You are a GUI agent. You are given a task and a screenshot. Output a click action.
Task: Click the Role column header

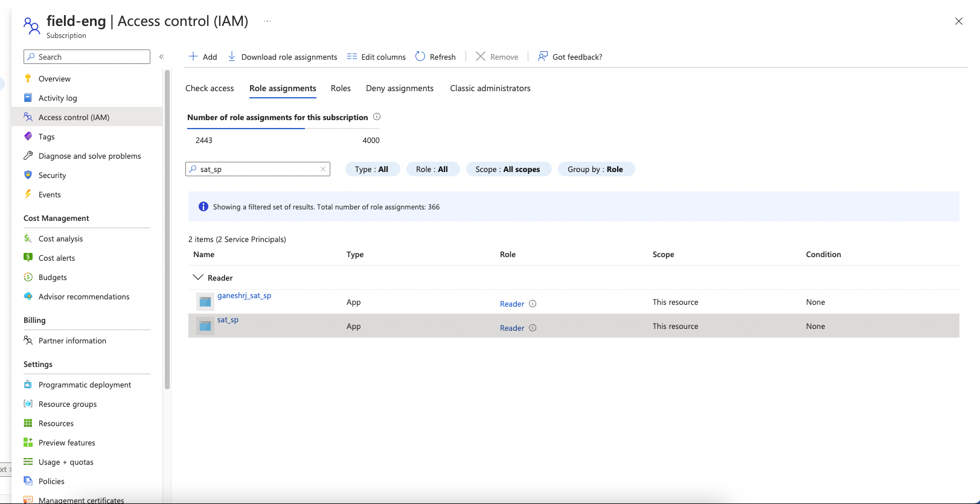tap(508, 254)
